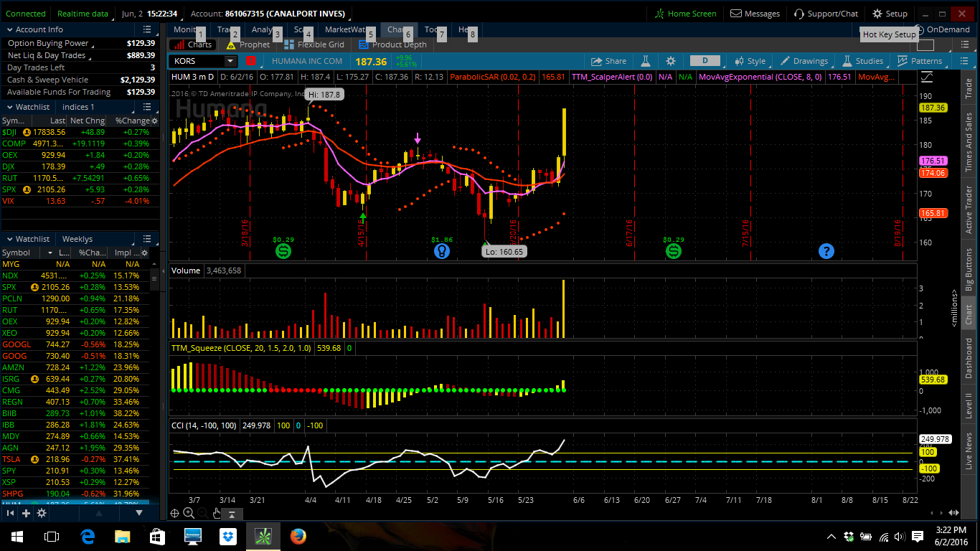980x551 pixels.
Task: Open the Product Depth sub-tab
Action: point(392,44)
